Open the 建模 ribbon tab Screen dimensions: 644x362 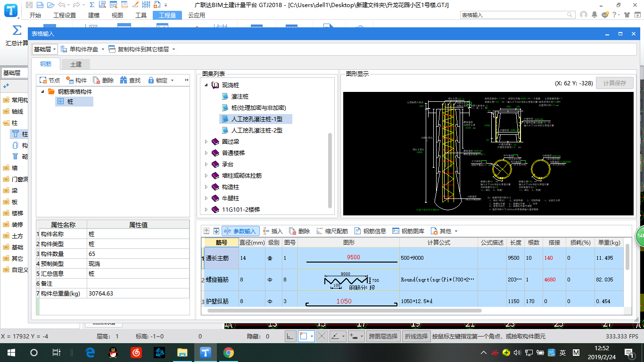pos(94,15)
